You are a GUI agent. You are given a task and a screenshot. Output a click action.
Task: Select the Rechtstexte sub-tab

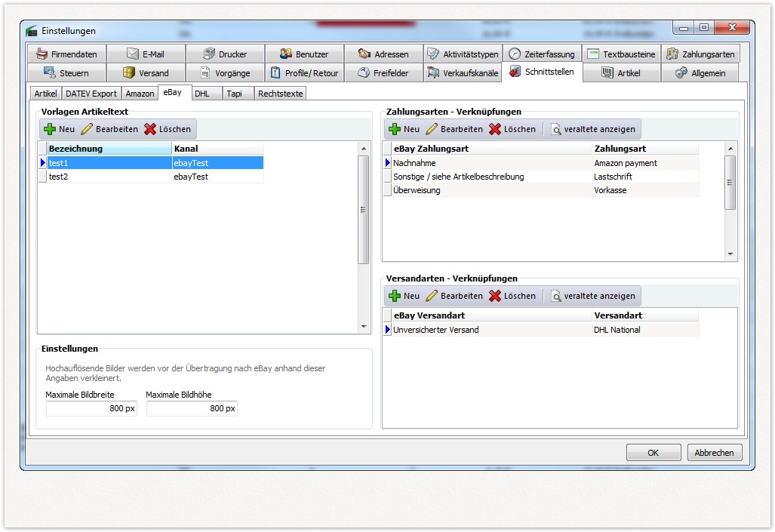280,94
